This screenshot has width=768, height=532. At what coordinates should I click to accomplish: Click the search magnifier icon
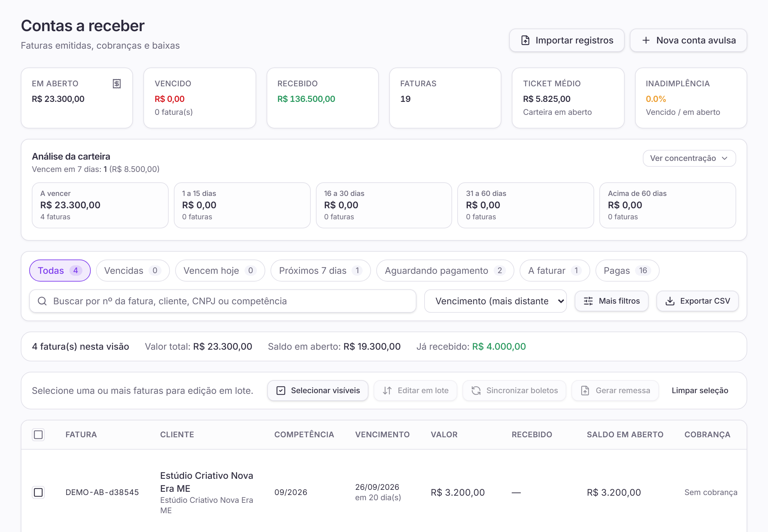[x=42, y=301]
